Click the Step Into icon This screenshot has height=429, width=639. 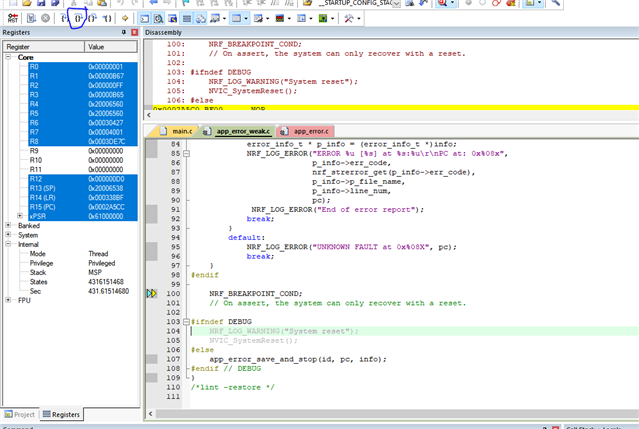[x=64, y=18]
